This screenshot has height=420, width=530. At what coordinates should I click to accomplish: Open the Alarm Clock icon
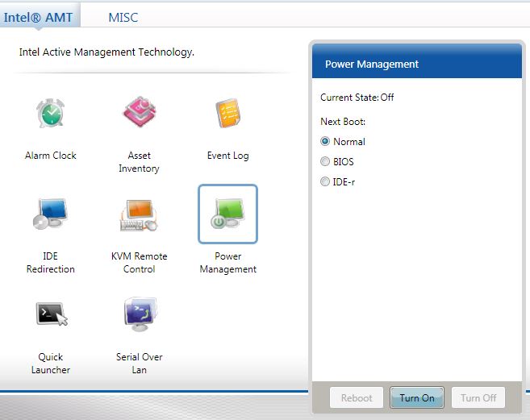click(x=50, y=113)
